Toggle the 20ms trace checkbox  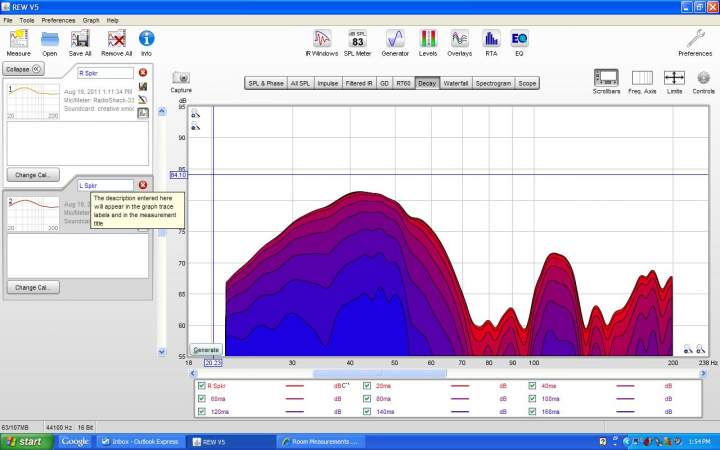(367, 386)
